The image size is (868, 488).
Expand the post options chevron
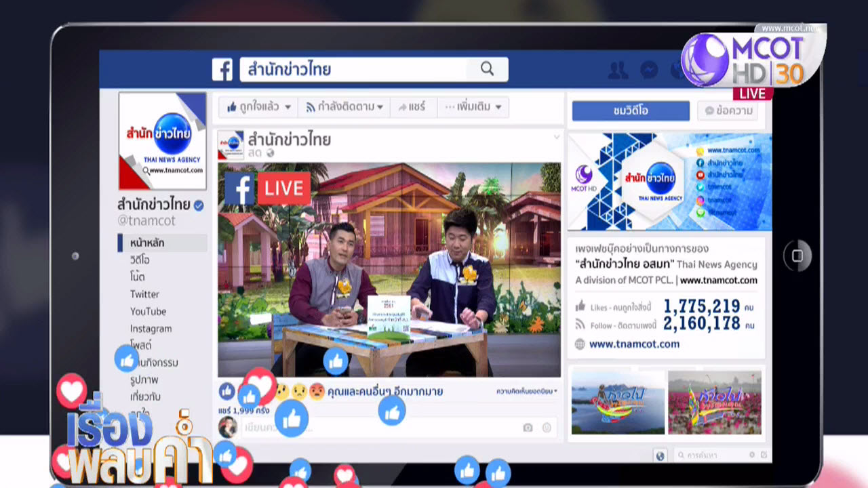click(x=557, y=138)
